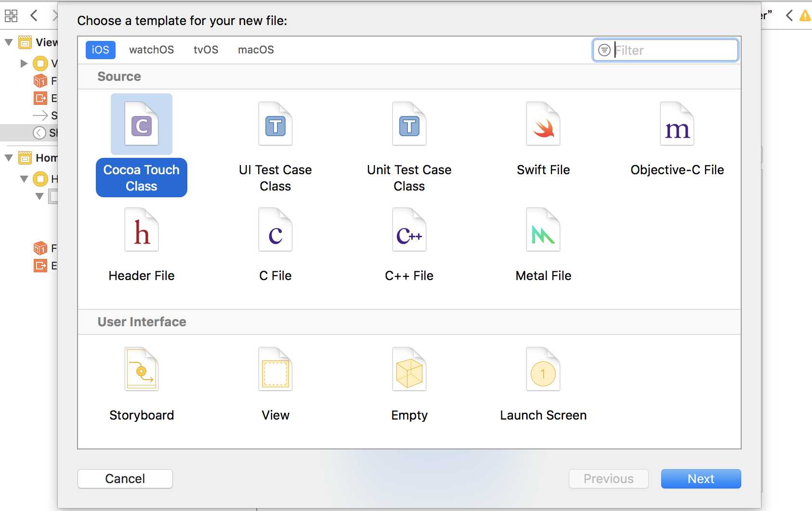The width and height of the screenshot is (812, 511).
Task: Select the orange exit icon under the View scene
Action: click(40, 98)
